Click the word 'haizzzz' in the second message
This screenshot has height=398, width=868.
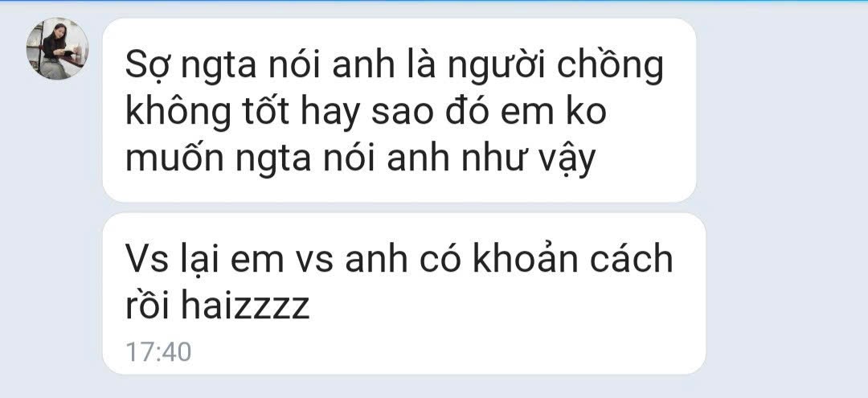coord(245,306)
